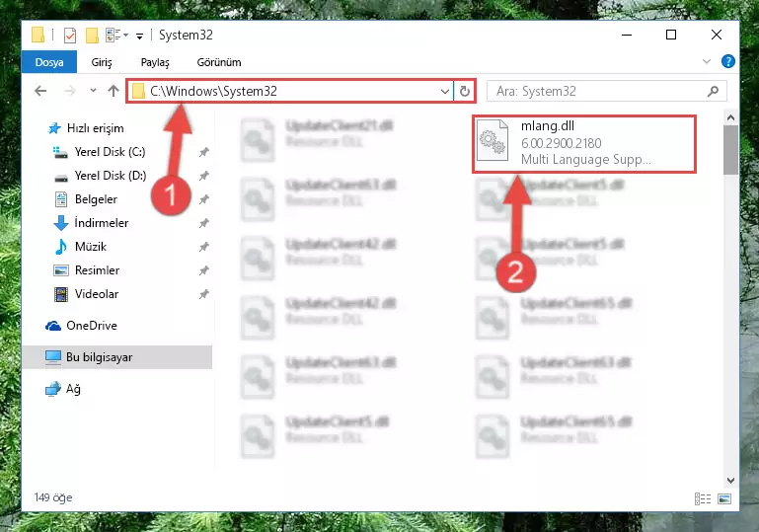This screenshot has width=759, height=532.
Task: Open the Dosya menu tab
Action: (x=49, y=62)
